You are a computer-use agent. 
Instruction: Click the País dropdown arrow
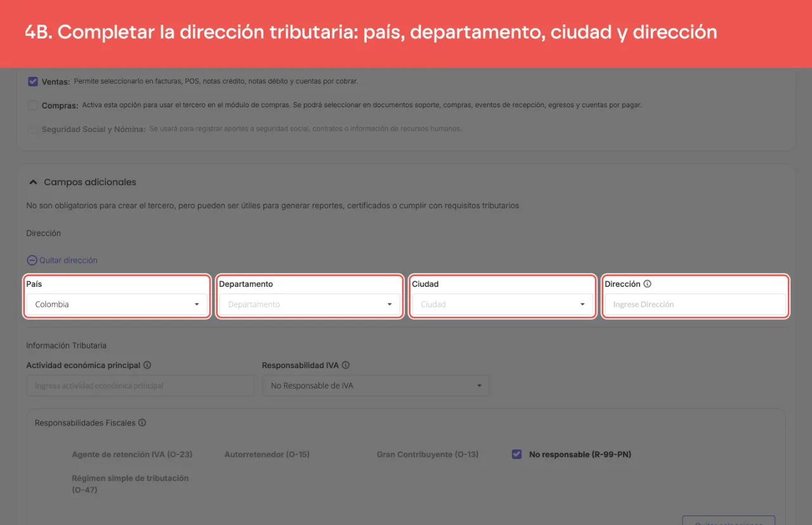197,305
